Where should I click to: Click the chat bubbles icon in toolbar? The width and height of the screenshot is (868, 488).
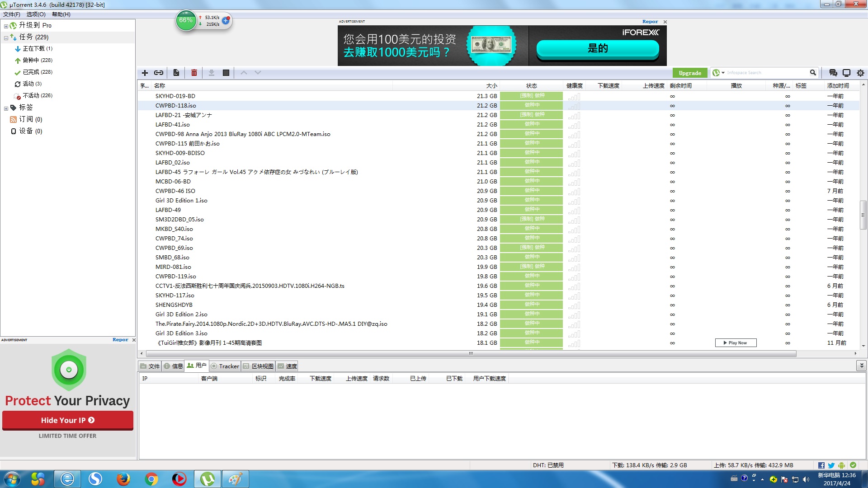tap(833, 73)
